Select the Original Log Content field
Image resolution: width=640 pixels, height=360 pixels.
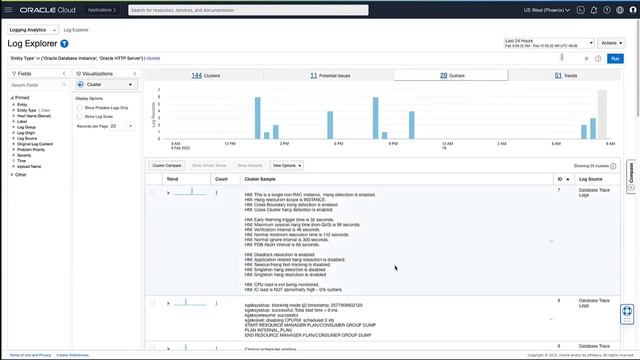[35, 144]
